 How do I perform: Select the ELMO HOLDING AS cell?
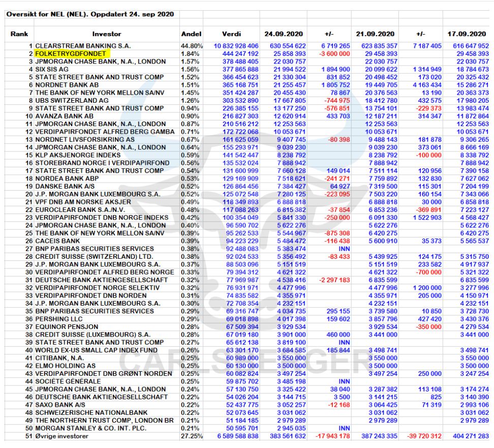pos(65,366)
